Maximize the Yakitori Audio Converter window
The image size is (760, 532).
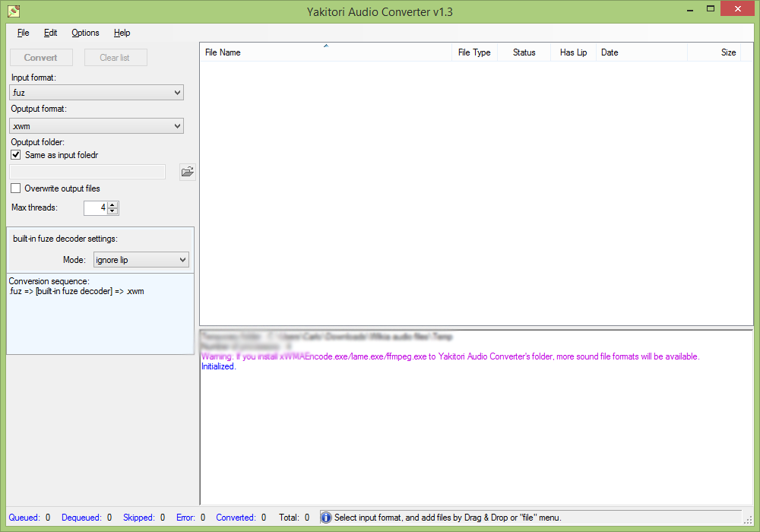711,8
